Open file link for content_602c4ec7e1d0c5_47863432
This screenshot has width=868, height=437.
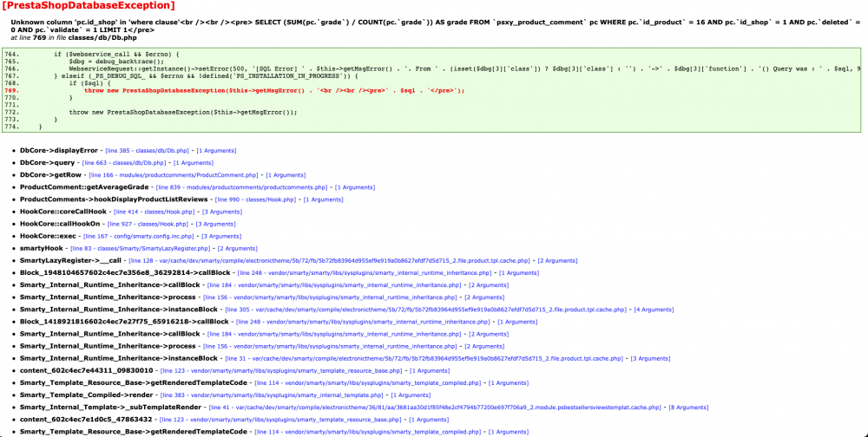tap(279, 419)
